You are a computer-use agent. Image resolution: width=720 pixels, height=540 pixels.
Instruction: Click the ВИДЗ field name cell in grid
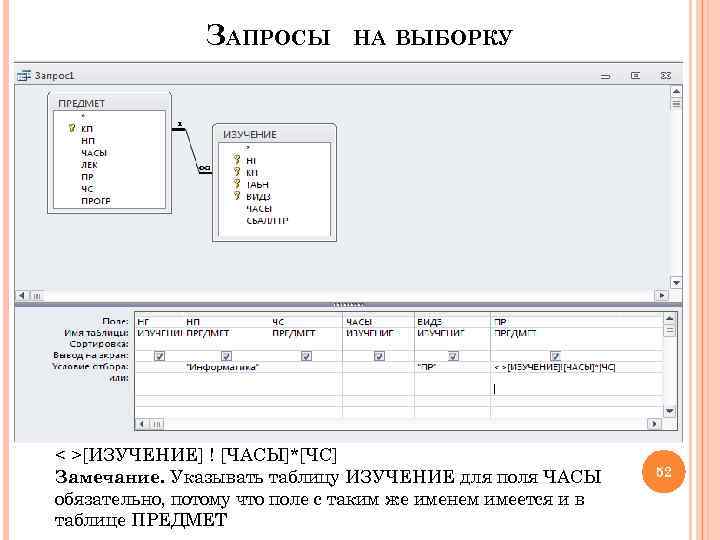(x=453, y=322)
